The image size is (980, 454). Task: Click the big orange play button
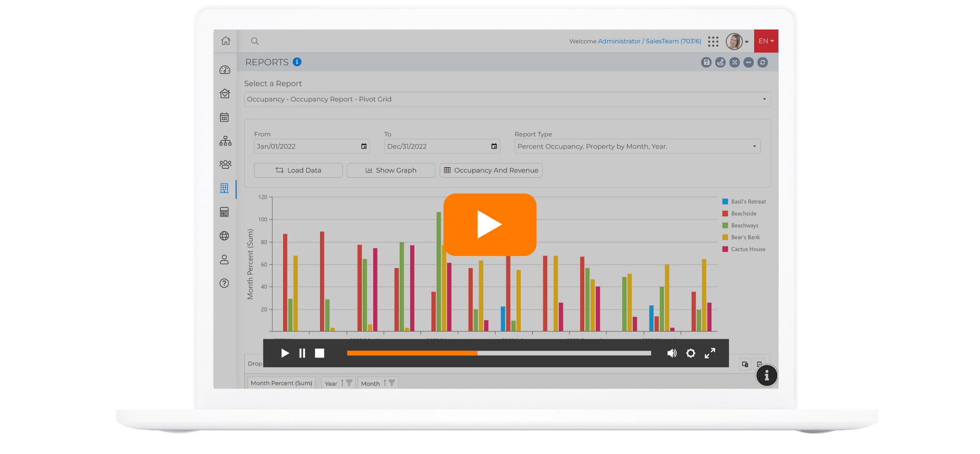click(490, 224)
